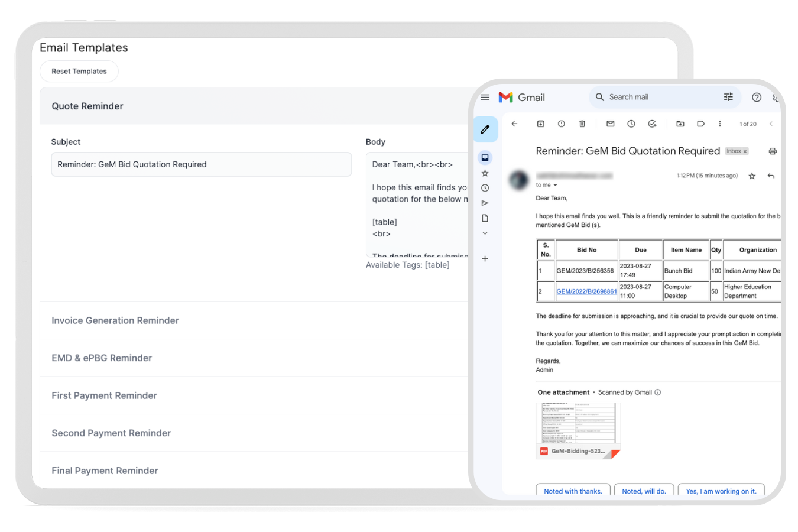Open the GEM/2022/B/2698861 bid link

[586, 291]
